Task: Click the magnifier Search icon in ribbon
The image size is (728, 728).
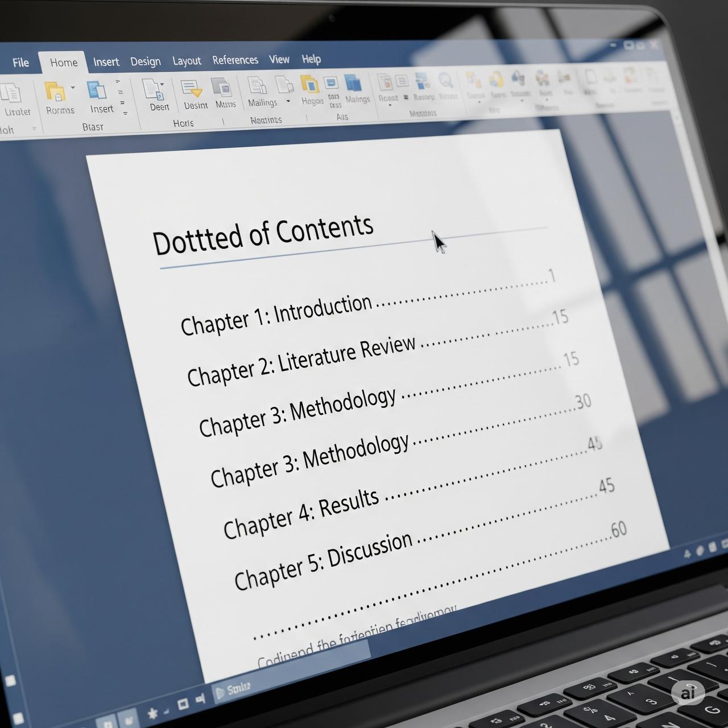Action: [445, 81]
